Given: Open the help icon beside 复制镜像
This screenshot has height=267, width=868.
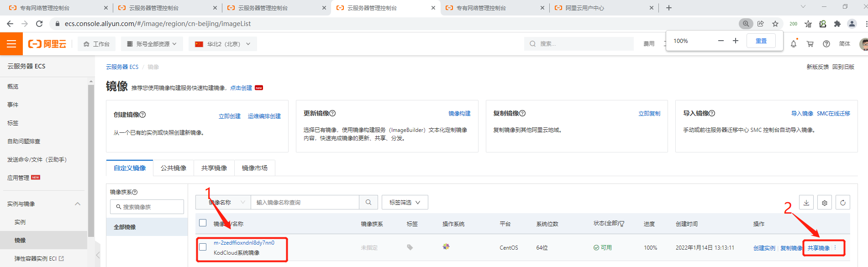Looking at the screenshot, I should point(522,113).
